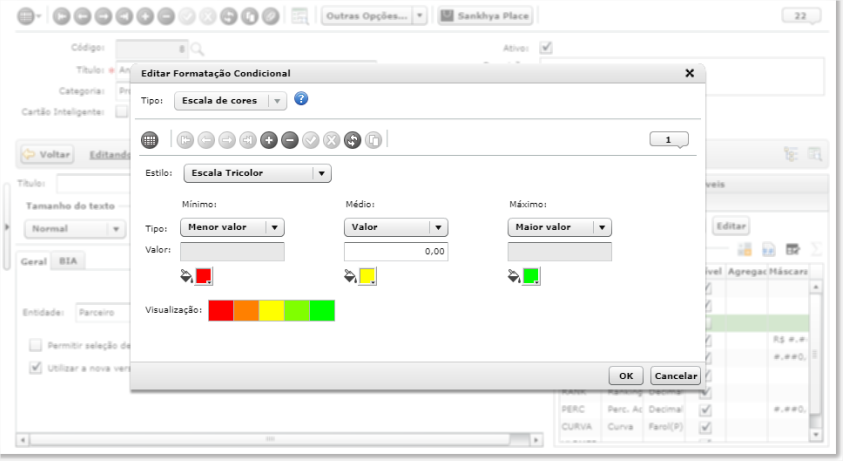Screen dimensions: 843x461
Task: Click the Médio paint bucket fill icon
Action: (350, 276)
